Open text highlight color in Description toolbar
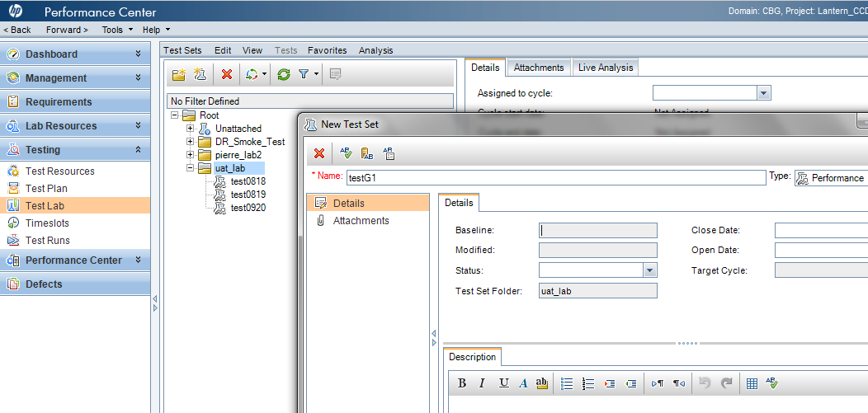Screen dimensions: 868x413 coord(542,383)
